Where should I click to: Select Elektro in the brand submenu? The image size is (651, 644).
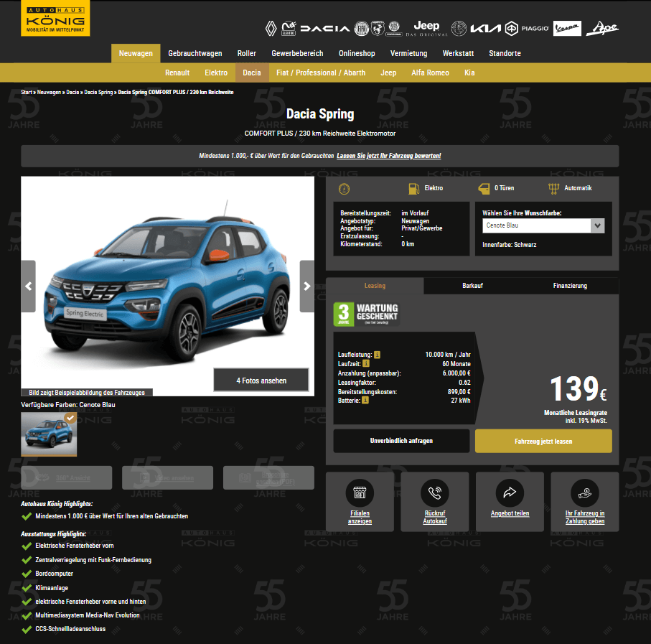[x=216, y=73]
